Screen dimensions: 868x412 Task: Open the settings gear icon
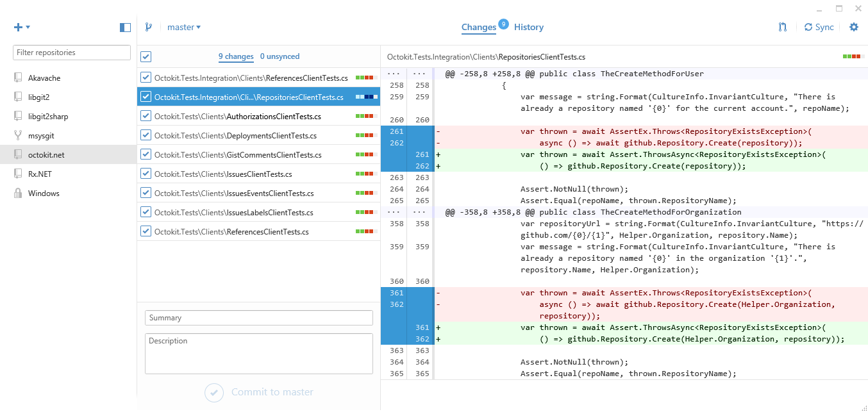pos(855,27)
